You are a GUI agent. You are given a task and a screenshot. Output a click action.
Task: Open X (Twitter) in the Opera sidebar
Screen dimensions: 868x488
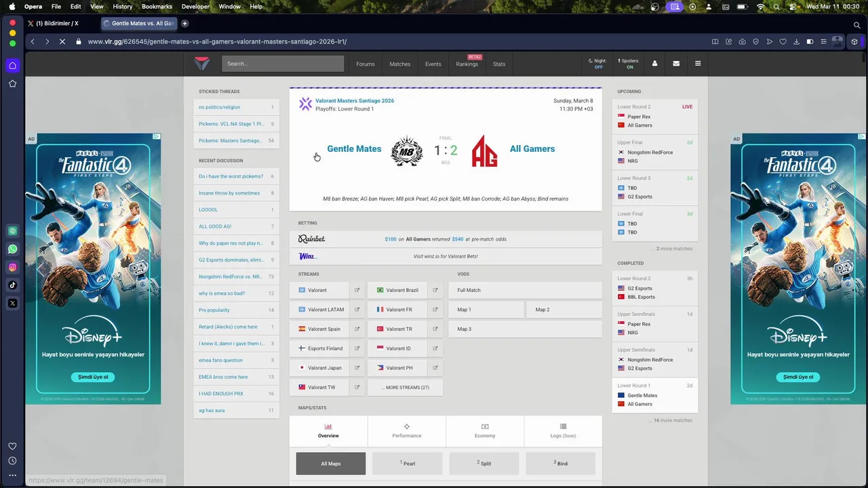12,304
